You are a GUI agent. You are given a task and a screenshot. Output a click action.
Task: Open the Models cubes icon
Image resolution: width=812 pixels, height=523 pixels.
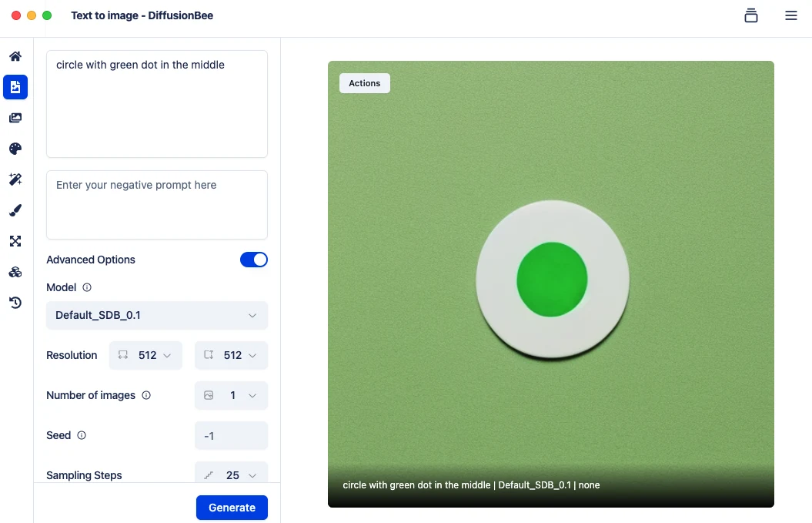(x=15, y=272)
